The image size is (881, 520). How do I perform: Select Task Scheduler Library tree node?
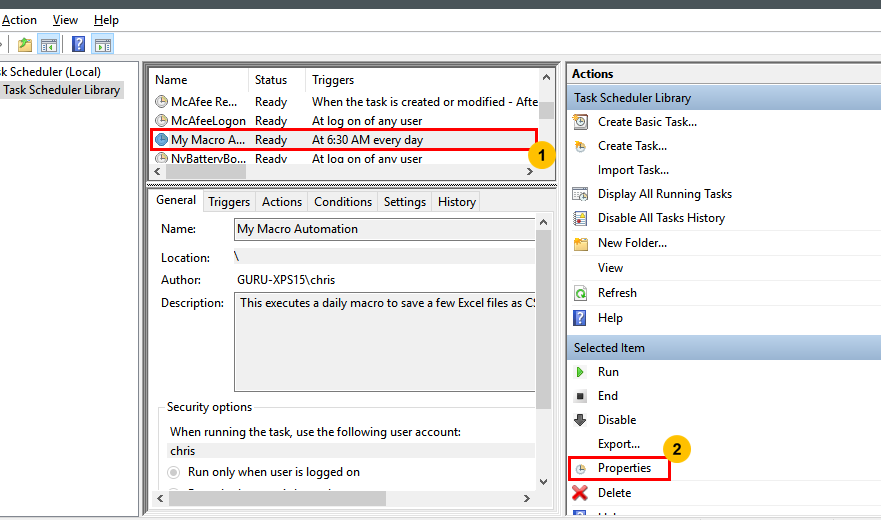(61, 90)
